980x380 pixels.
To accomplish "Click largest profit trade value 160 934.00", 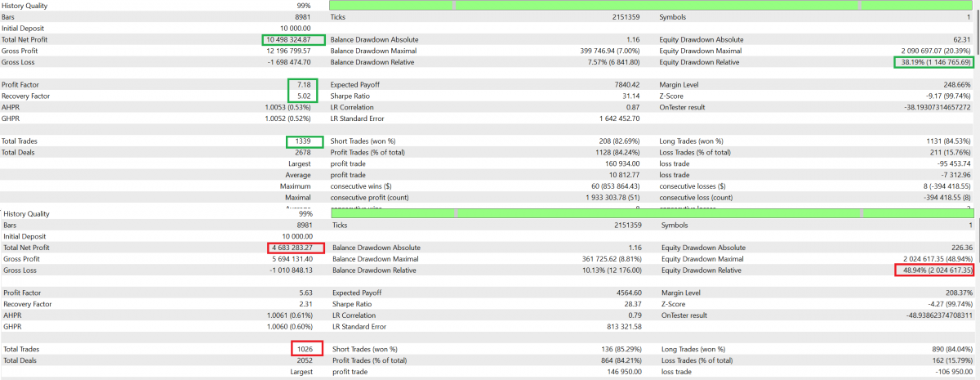I will click(623, 163).
